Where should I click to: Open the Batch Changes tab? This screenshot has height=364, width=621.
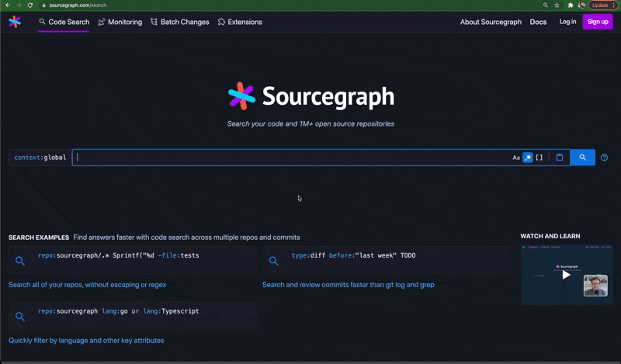[x=180, y=22]
